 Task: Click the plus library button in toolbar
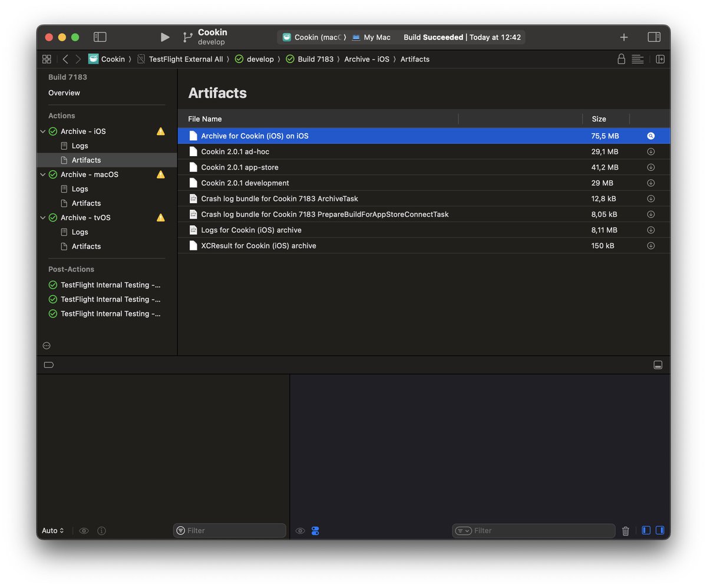pos(624,37)
